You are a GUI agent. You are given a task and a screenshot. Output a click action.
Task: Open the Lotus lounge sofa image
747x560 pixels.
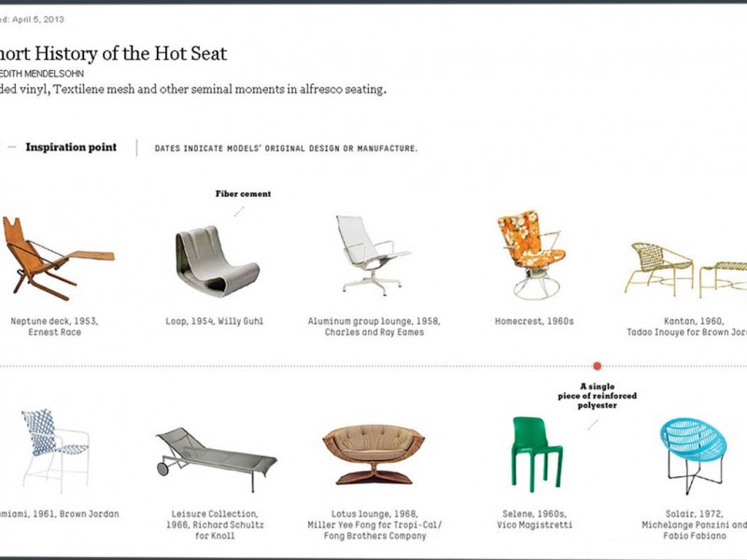click(373, 454)
